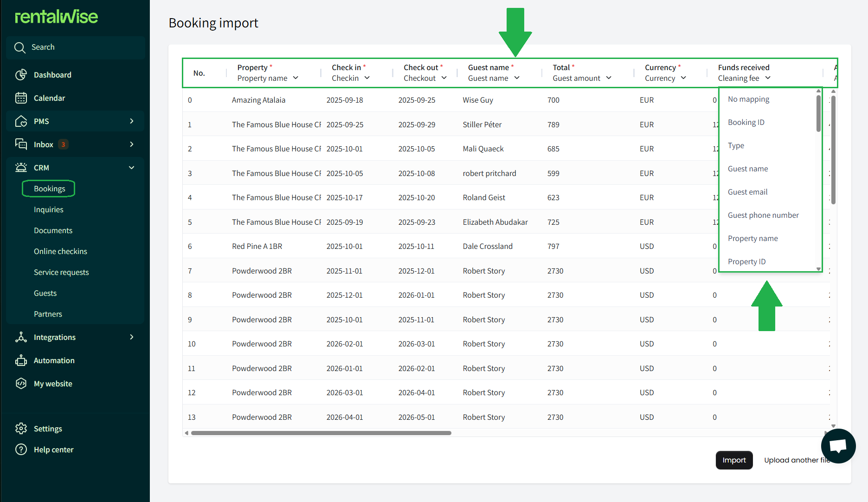Click Upload another file link
Screen dimensions: 868x502
click(x=794, y=460)
